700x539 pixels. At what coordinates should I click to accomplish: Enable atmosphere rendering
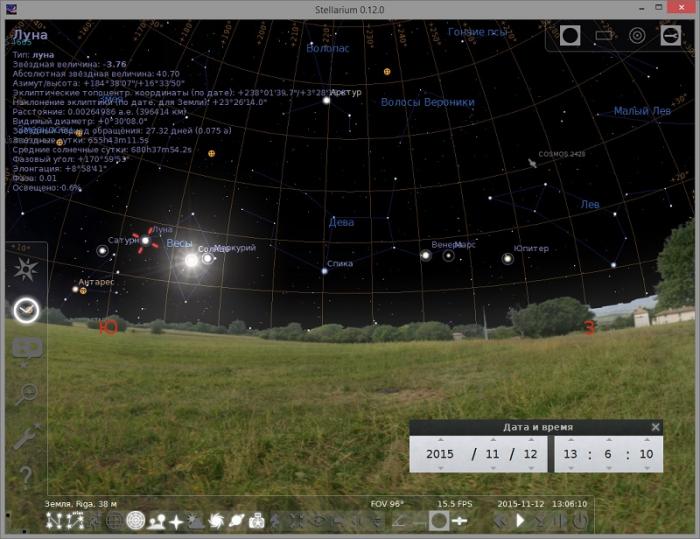[196, 521]
